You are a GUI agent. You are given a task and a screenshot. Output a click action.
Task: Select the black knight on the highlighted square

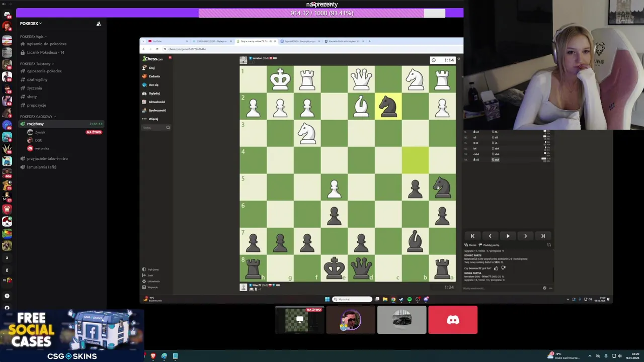coord(388,106)
